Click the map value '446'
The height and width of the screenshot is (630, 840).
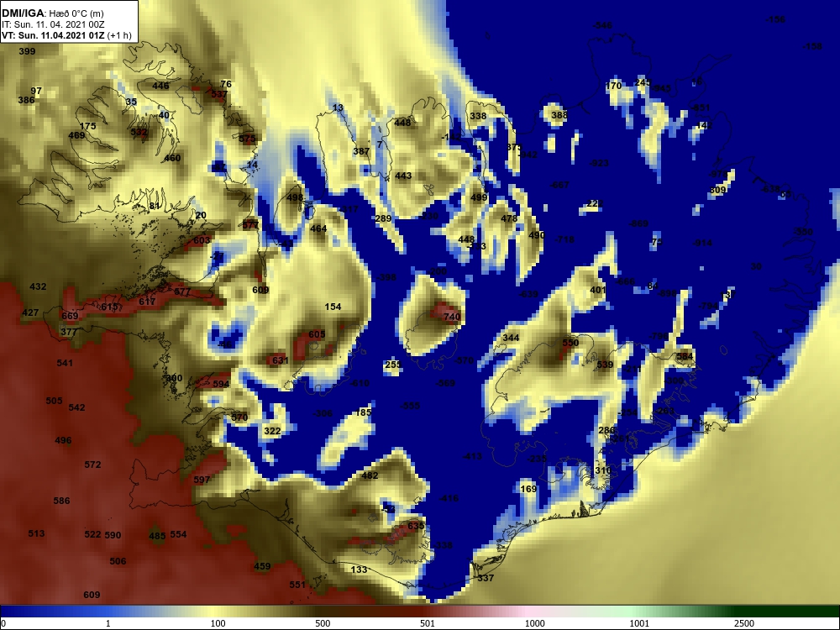coord(160,86)
